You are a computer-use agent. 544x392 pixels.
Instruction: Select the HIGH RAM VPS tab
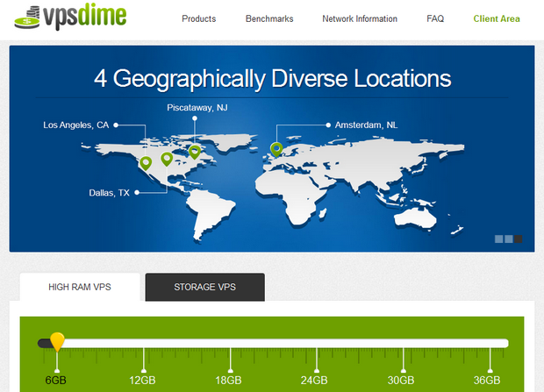pos(80,287)
